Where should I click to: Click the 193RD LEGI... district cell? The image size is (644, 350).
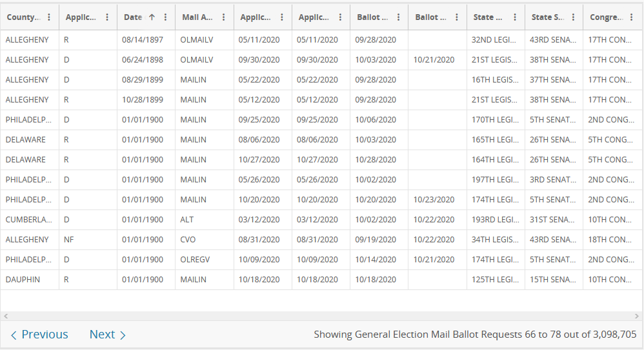[x=496, y=220]
